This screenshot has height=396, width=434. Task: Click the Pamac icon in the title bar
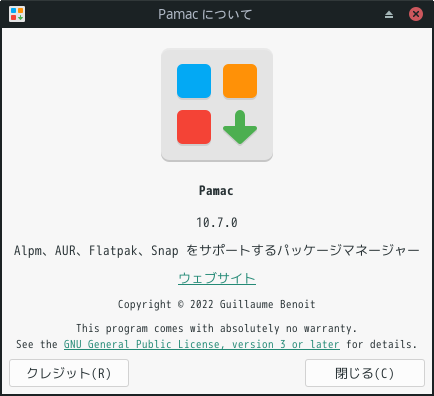click(17, 14)
